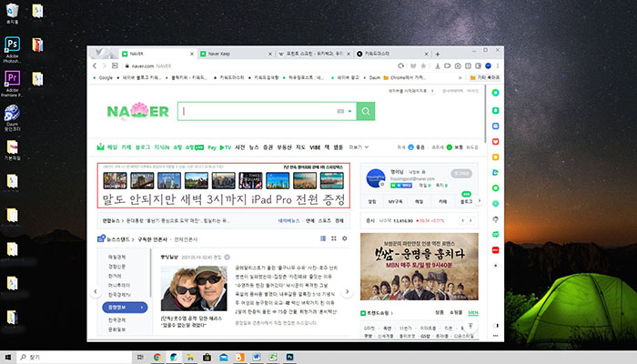Click Chrome icon in the taskbar
Viewport: 637px width, 364px height.
[x=157, y=357]
